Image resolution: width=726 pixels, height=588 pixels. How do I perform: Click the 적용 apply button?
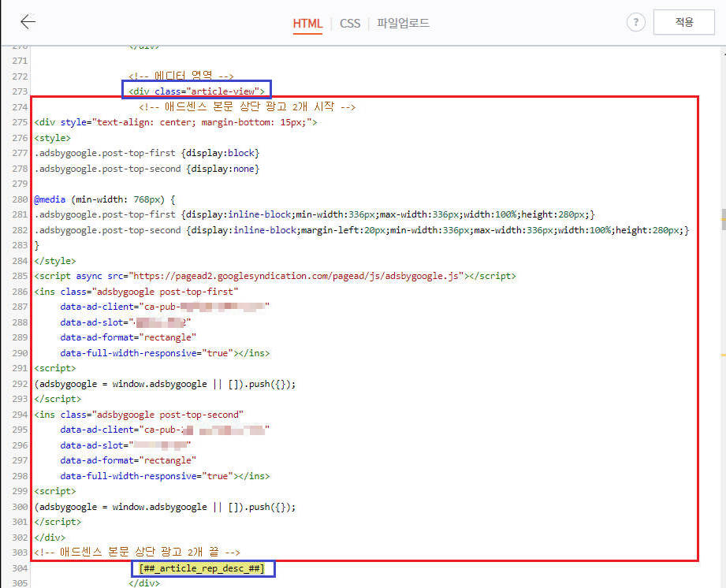coord(684,22)
